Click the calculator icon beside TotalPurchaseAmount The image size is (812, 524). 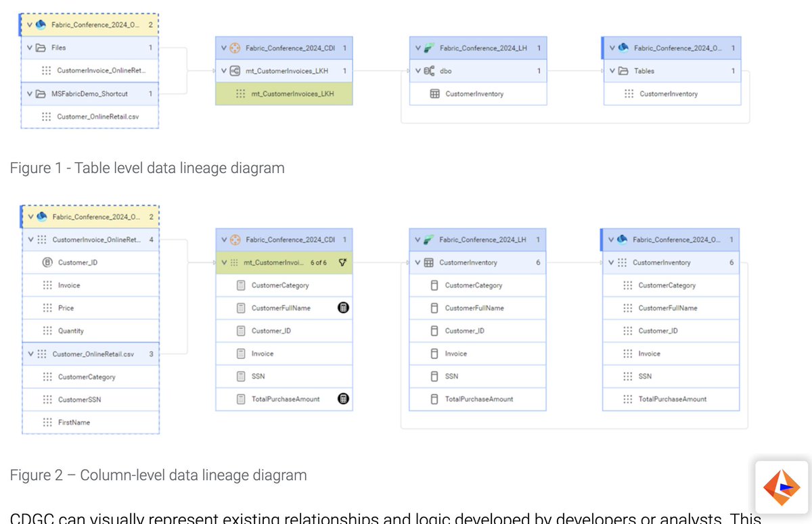coord(343,399)
